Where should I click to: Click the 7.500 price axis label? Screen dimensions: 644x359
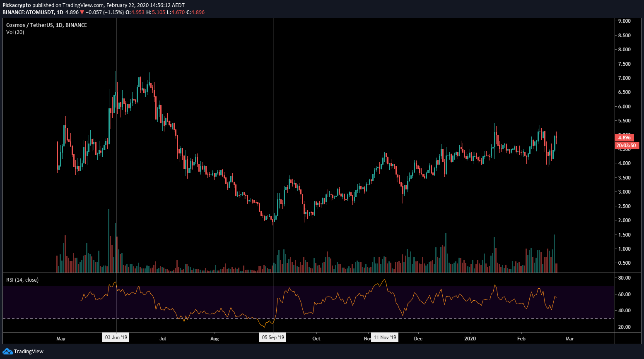[624, 64]
